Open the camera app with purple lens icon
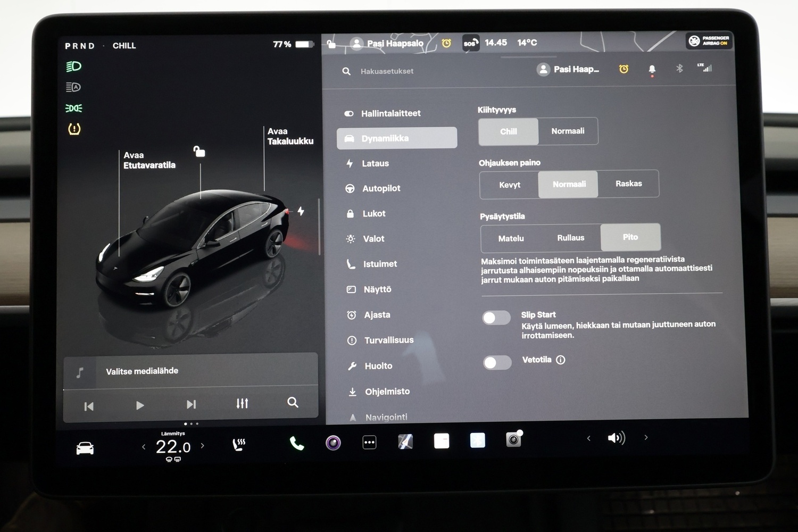This screenshot has width=798, height=532. point(334,443)
